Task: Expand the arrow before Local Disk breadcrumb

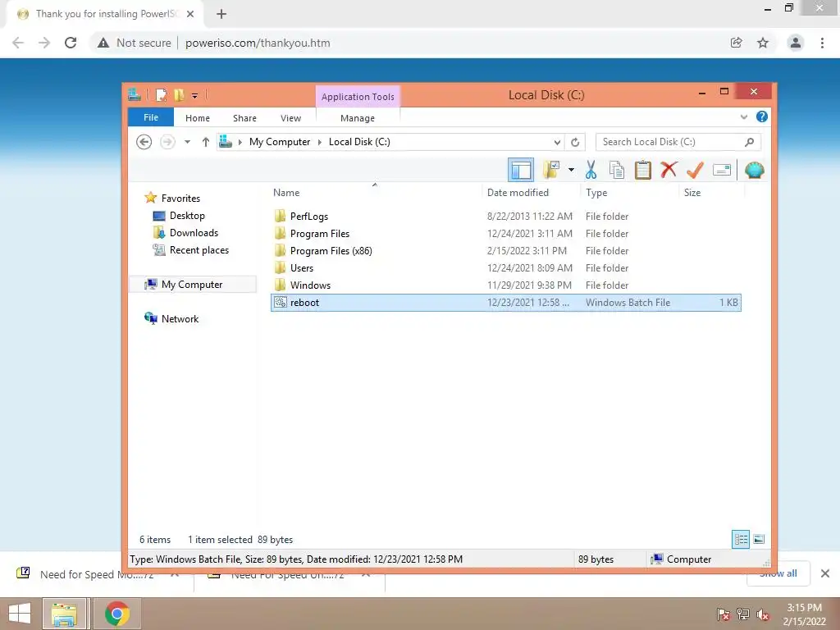Action: point(320,142)
